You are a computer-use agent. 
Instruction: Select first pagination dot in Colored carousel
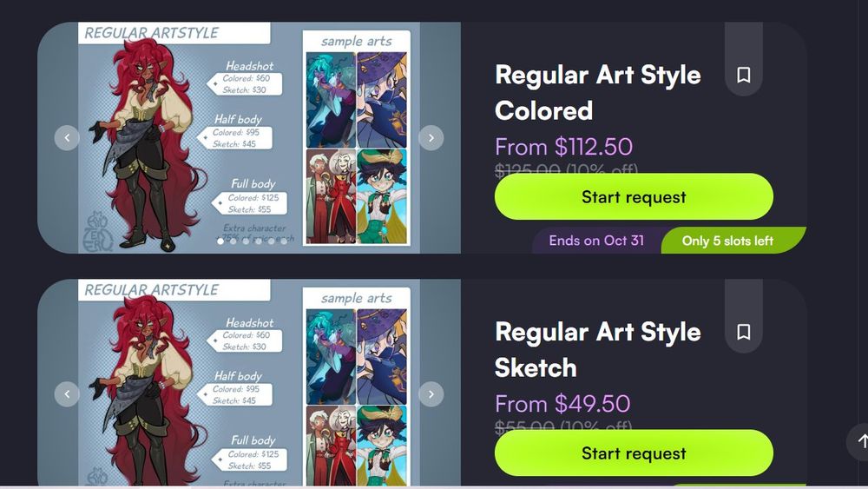click(220, 241)
